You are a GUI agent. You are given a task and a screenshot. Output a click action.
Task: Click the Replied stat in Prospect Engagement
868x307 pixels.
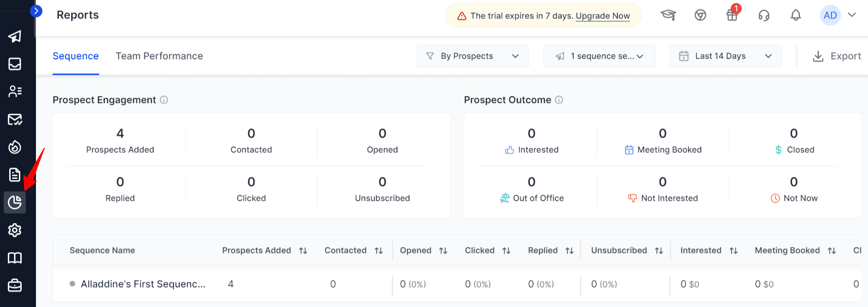point(120,189)
